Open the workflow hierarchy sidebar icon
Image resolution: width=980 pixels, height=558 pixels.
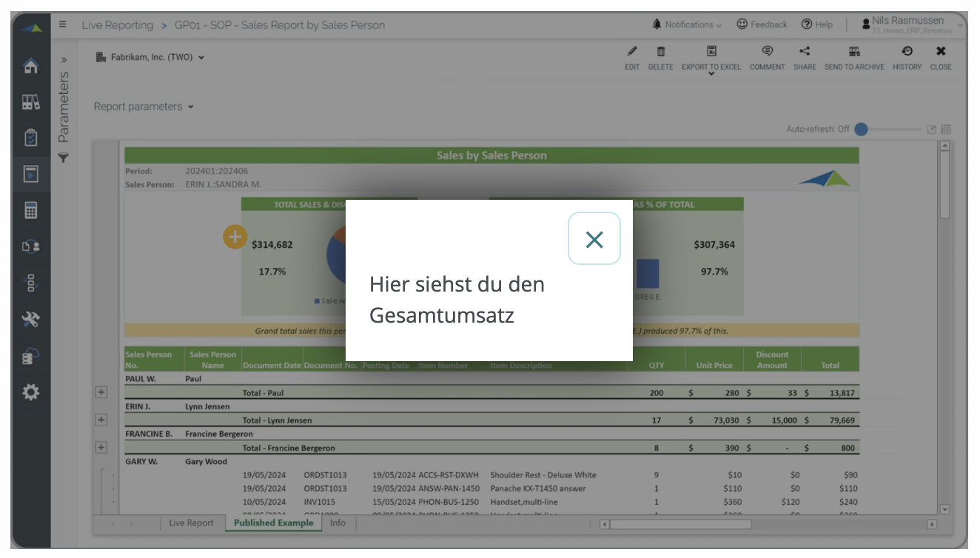[31, 283]
